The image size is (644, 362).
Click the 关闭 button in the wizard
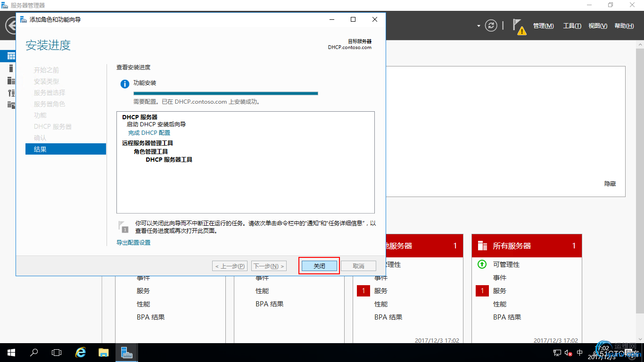click(319, 266)
